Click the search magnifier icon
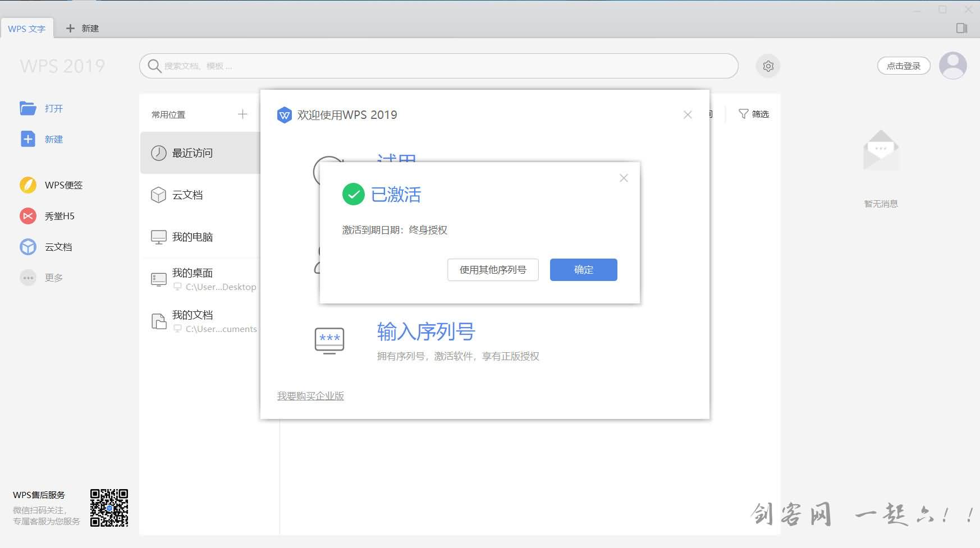 (x=154, y=66)
